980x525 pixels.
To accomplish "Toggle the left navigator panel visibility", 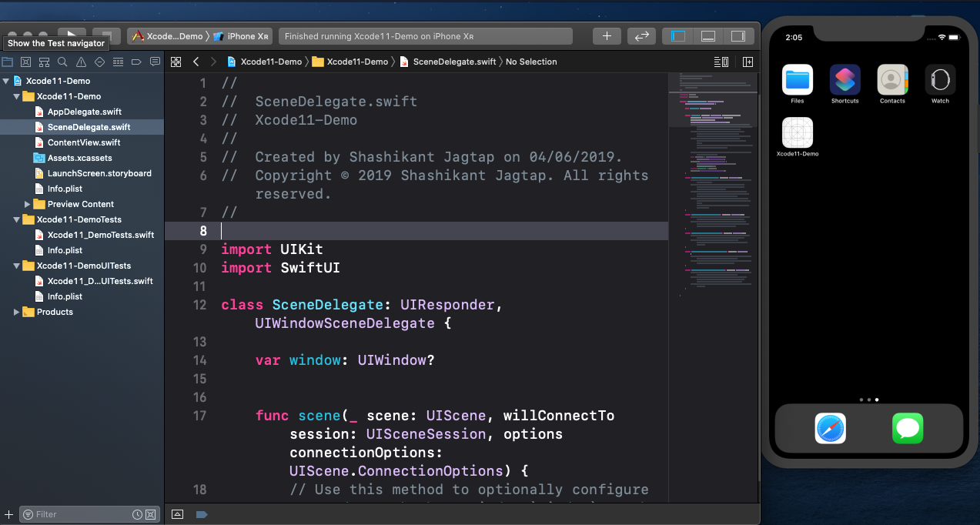I will (x=678, y=36).
